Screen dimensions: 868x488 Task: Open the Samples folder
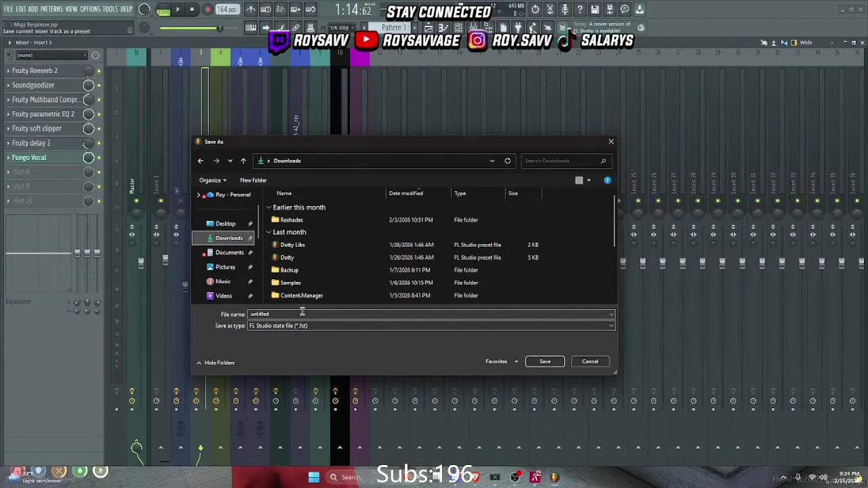(x=290, y=283)
